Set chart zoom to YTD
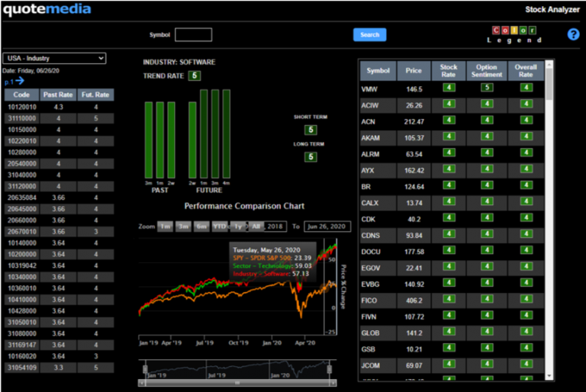This screenshot has height=392, width=586. coord(220,227)
